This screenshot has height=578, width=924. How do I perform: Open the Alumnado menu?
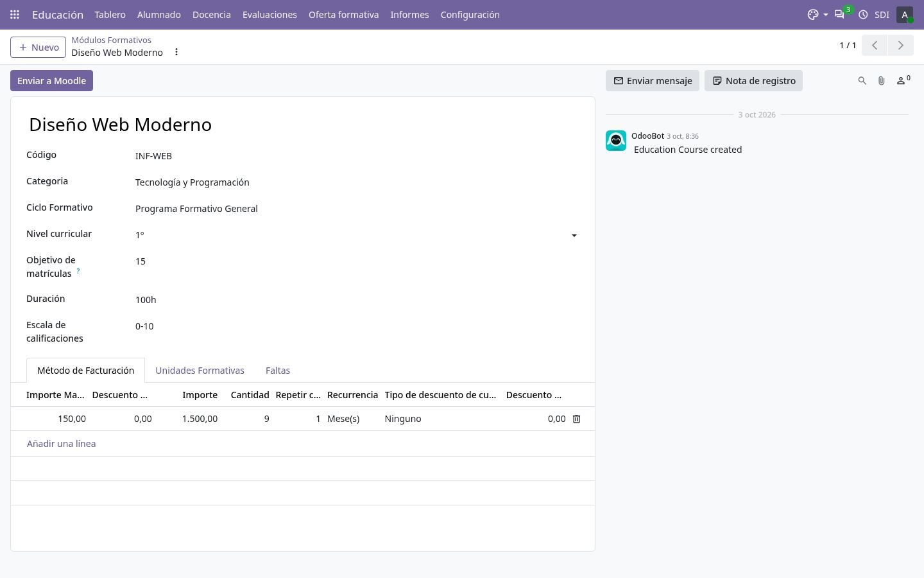click(159, 14)
